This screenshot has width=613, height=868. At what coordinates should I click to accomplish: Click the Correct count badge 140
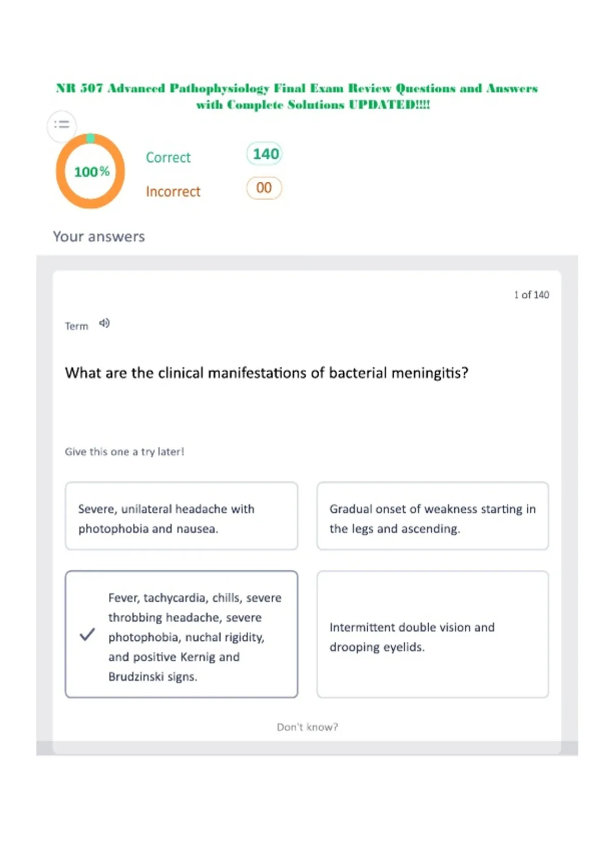(265, 154)
